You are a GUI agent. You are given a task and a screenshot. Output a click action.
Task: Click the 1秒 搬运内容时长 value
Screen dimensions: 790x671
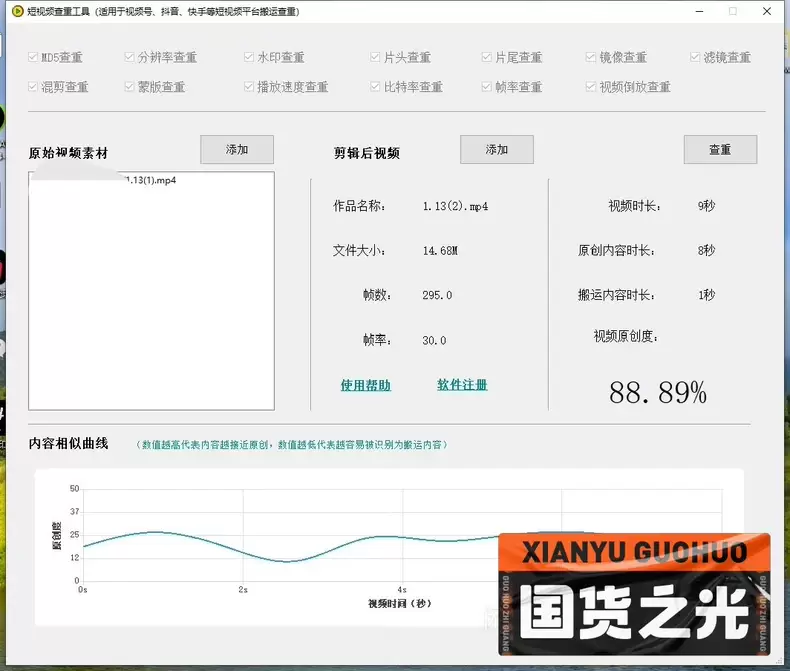coord(706,295)
